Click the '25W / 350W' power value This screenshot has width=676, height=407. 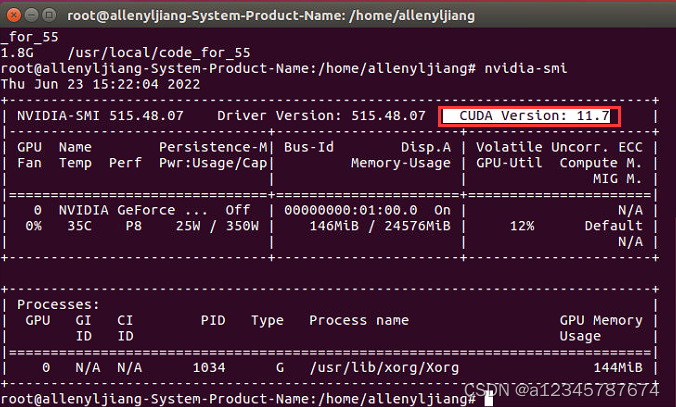(217, 226)
